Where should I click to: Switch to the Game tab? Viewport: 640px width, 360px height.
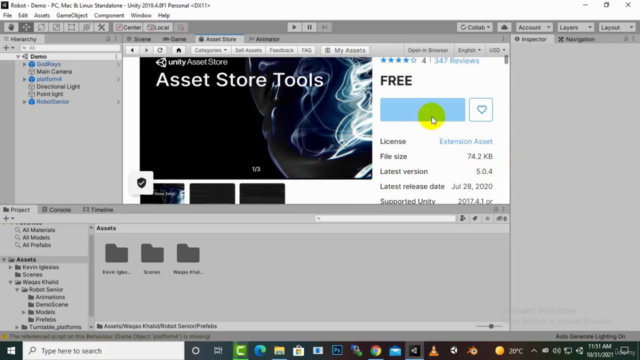[x=175, y=39]
